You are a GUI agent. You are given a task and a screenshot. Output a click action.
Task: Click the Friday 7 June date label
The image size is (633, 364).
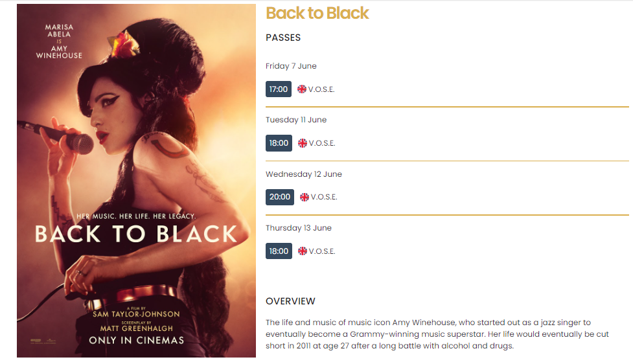click(x=291, y=66)
